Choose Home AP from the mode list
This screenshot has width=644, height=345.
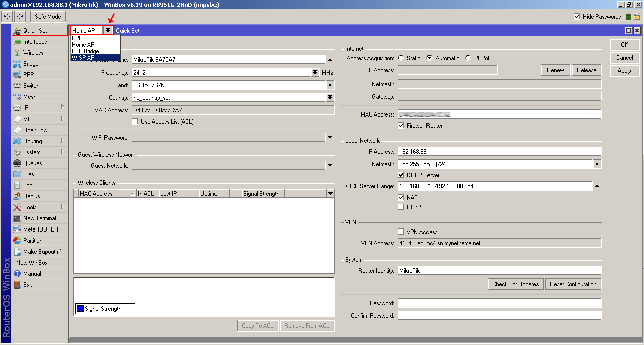point(95,45)
